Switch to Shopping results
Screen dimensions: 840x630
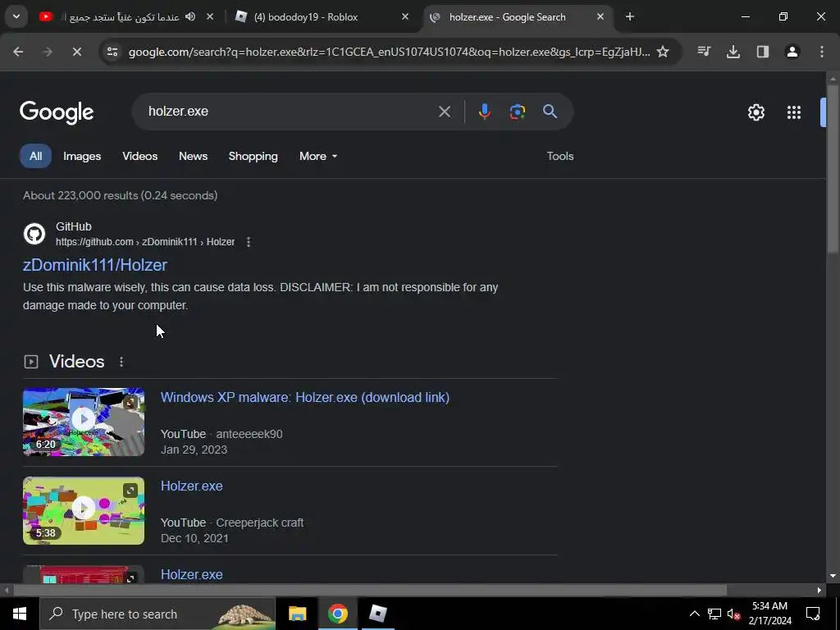pyautogui.click(x=253, y=156)
